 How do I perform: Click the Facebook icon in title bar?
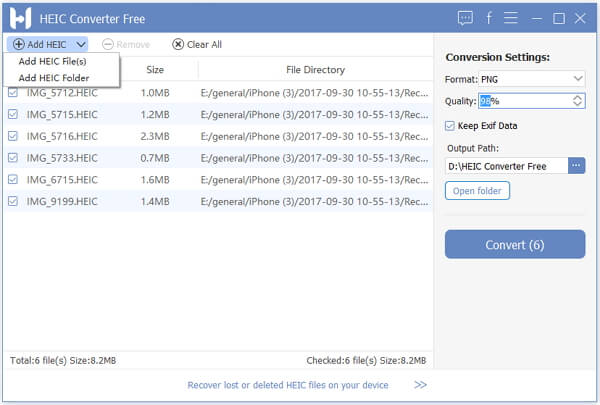(x=489, y=18)
